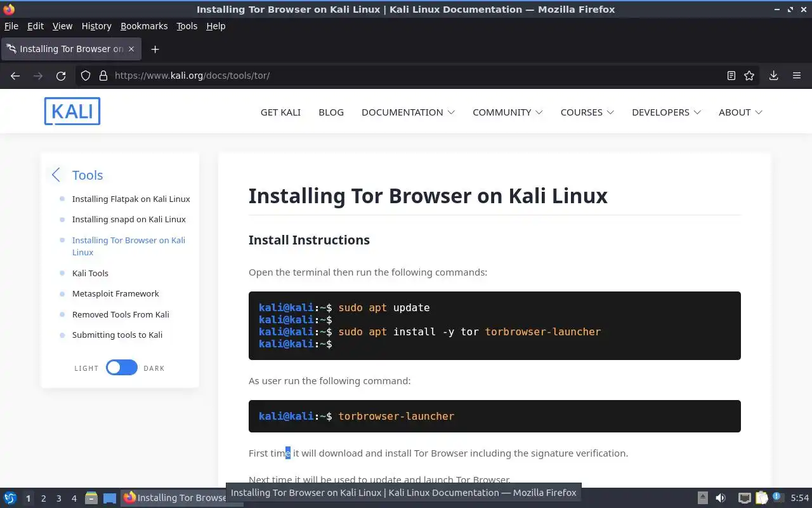
Task: Open the network tray icon
Action: coord(745,498)
